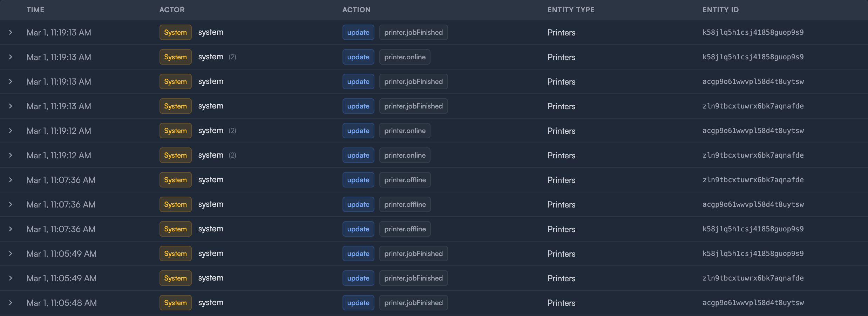868x316 pixels.
Task: Click the (2) count next to system actor
Action: click(232, 57)
